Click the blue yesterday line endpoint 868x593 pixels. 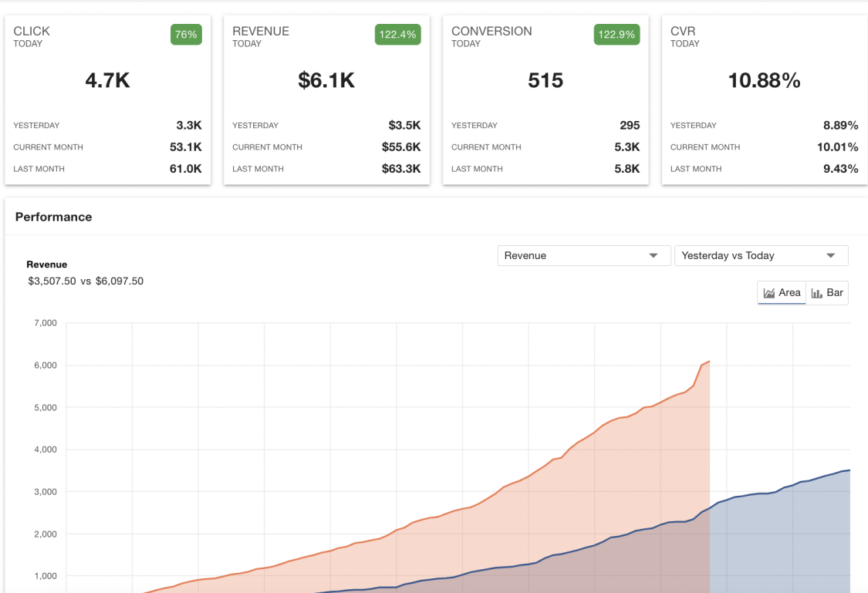point(849,470)
